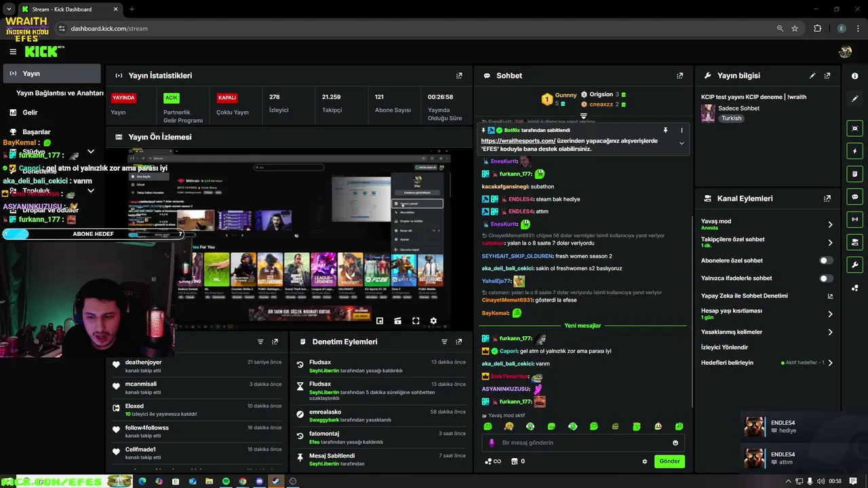Open emoji picker in message box
868x488 pixels.
tap(675, 443)
